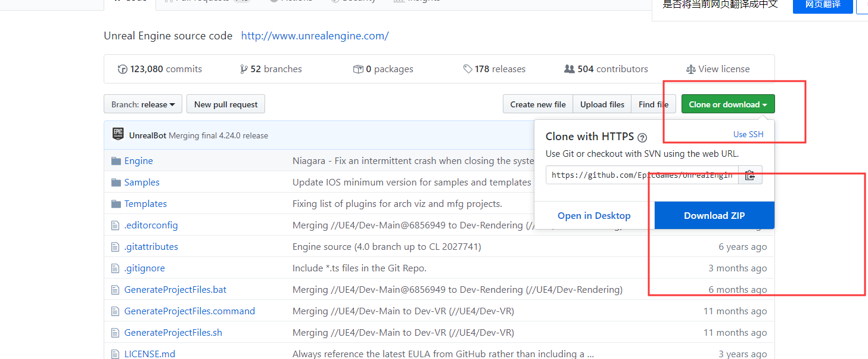Viewport: 868px width, 359px height.
Task: Click the GenerateProjectFiles.bat file icon
Action: [116, 290]
